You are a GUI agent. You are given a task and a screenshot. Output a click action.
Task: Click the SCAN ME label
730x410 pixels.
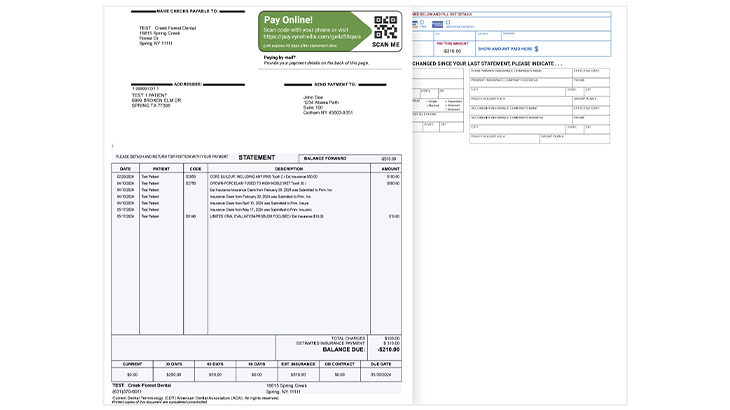point(385,45)
